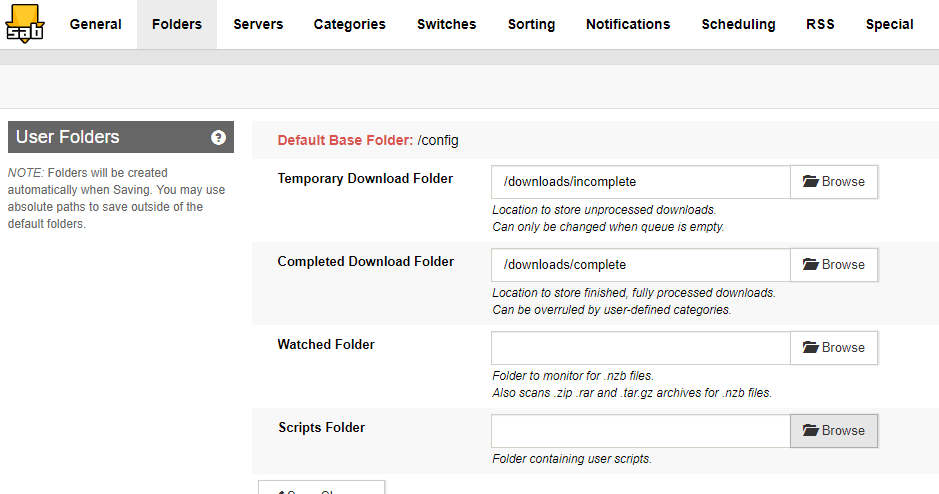Go to the Scheduling tab
The width and height of the screenshot is (939, 494).
[x=738, y=25]
